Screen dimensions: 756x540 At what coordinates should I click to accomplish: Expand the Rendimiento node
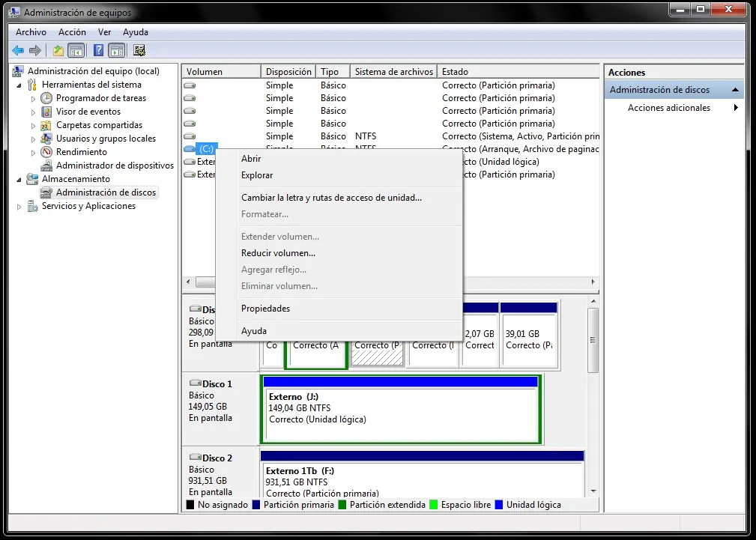[33, 153]
